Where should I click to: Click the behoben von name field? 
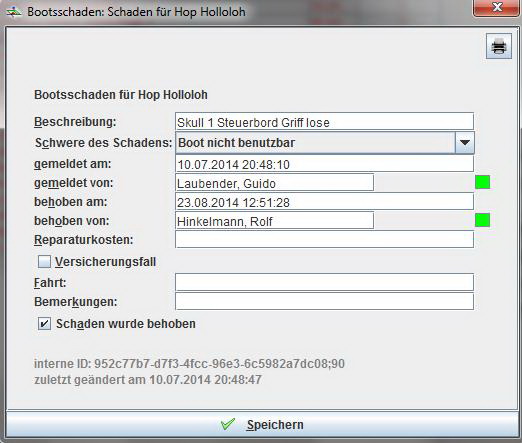coord(274,220)
